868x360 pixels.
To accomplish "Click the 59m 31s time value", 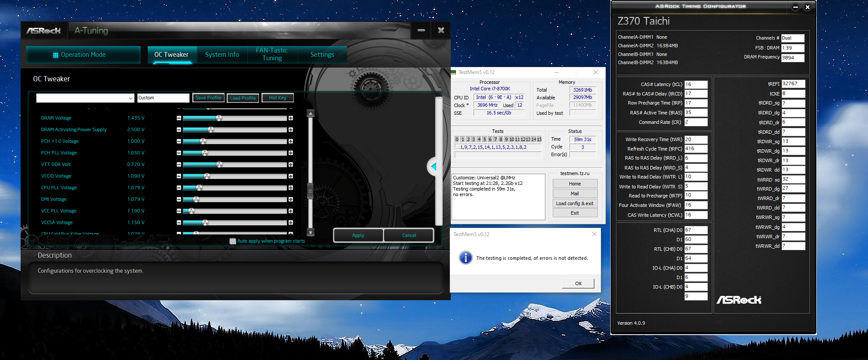I will [583, 139].
